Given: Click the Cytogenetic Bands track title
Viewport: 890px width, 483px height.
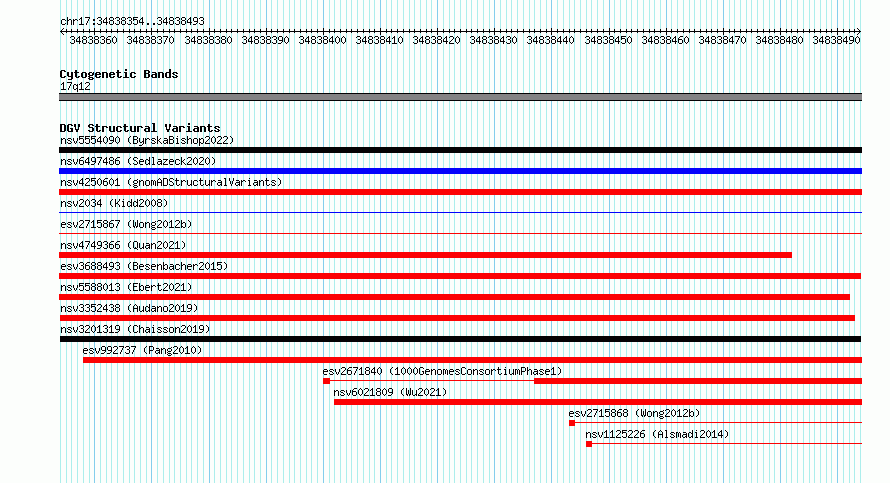Looking at the screenshot, I should pyautogui.click(x=119, y=74).
